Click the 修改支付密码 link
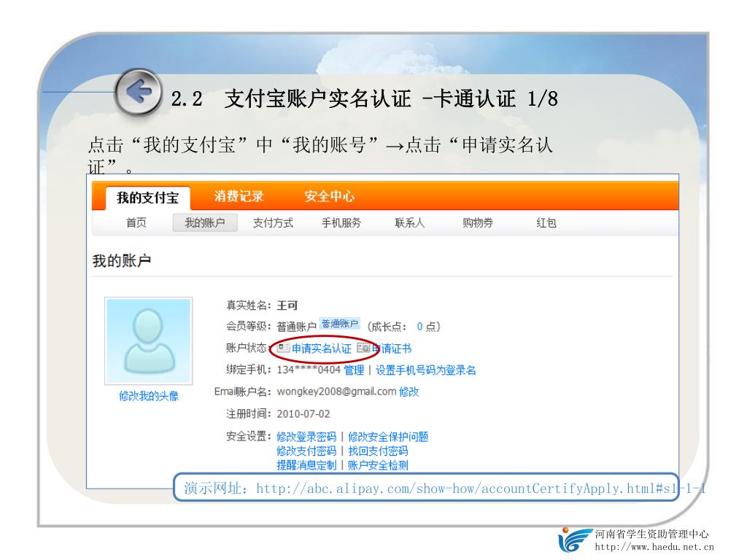 [306, 451]
